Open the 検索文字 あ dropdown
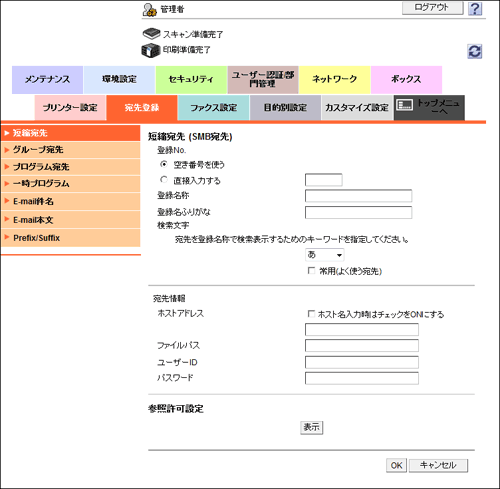 (325, 255)
